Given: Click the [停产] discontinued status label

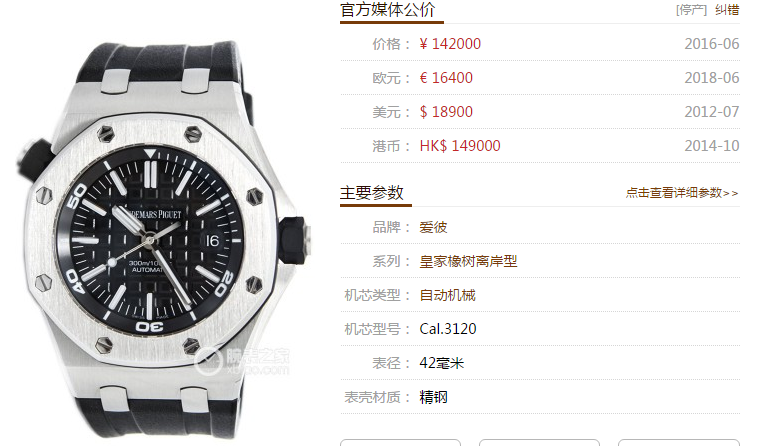Looking at the screenshot, I should pos(691,10).
